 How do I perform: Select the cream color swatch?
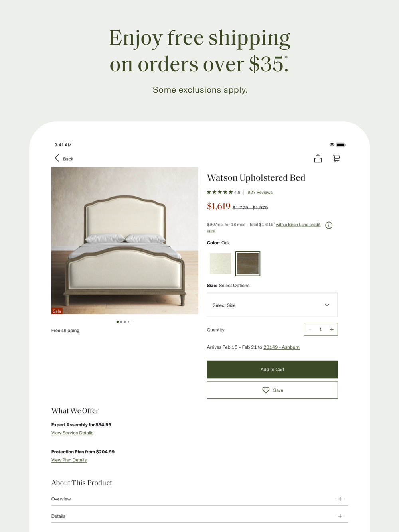pos(221,264)
